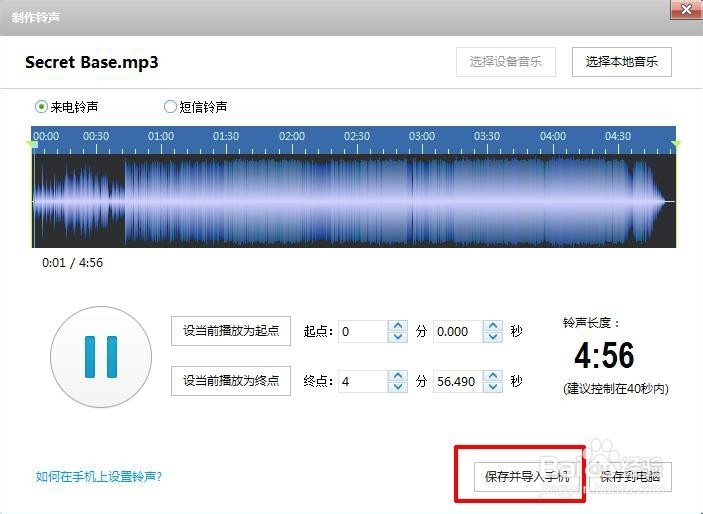703x514 pixels.
Task: Click the Secret Base.mp3 file name
Action: [91, 62]
